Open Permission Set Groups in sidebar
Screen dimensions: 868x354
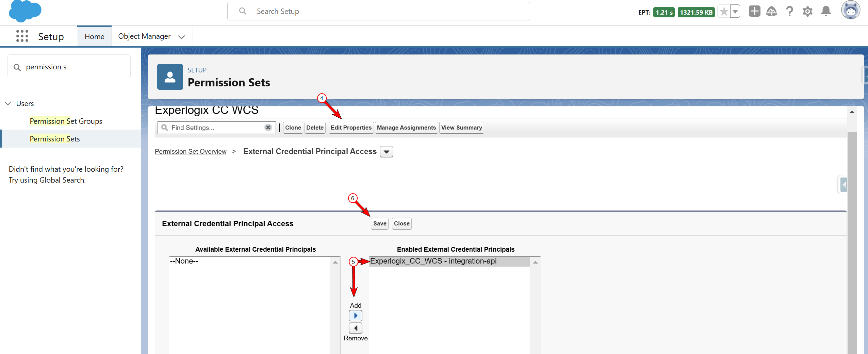[66, 121]
